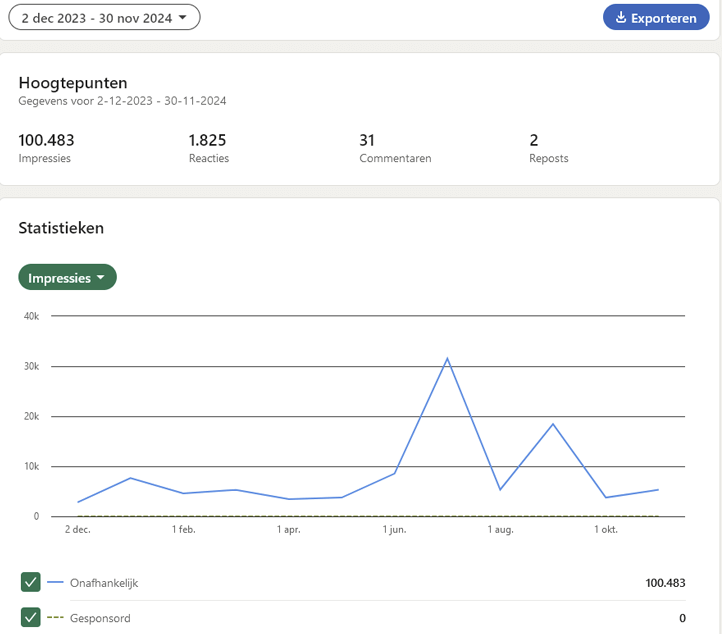
Task: Click the caret arrow on the Impressies pill
Action: (x=101, y=278)
